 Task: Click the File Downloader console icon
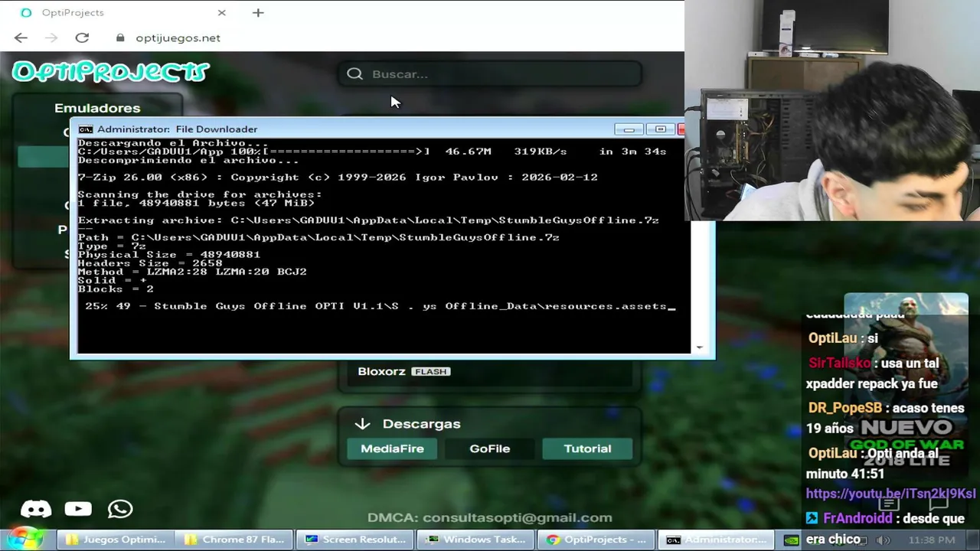(86, 129)
